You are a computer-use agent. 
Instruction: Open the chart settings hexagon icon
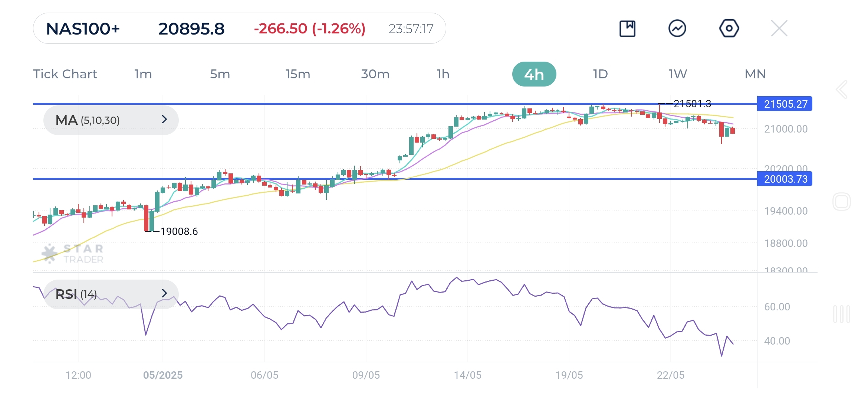click(729, 28)
